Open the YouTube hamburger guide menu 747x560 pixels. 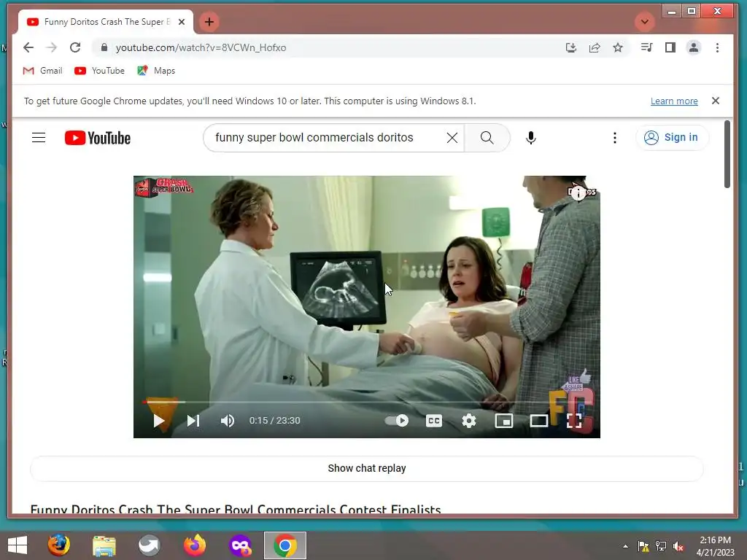point(39,138)
